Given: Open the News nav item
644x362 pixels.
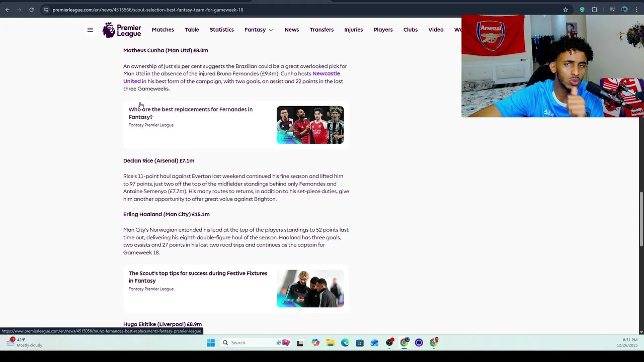Looking at the screenshot, I should (x=292, y=30).
